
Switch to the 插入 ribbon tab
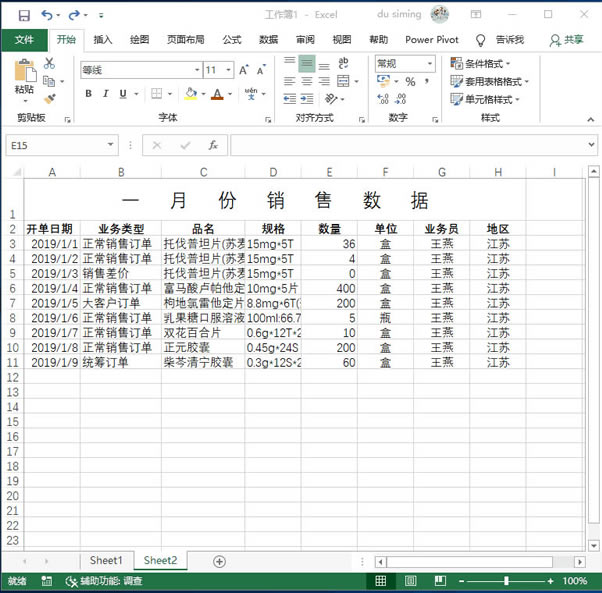(x=103, y=40)
